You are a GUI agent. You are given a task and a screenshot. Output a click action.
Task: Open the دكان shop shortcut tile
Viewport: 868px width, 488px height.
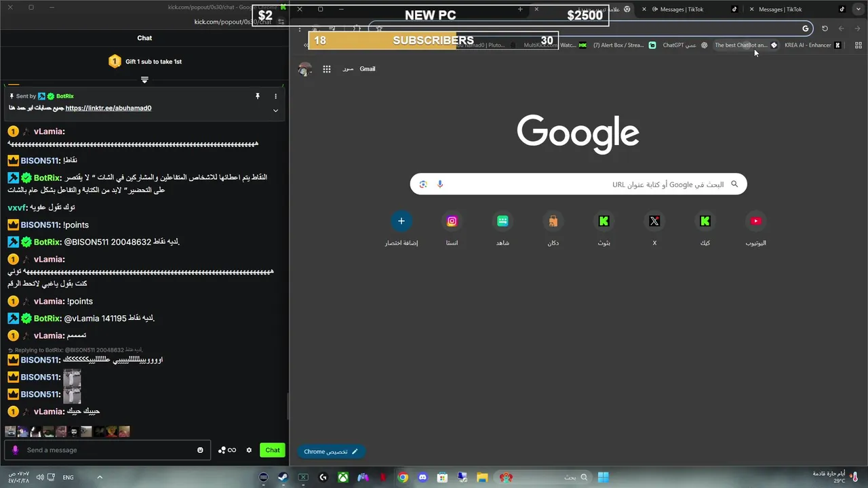coord(553,228)
